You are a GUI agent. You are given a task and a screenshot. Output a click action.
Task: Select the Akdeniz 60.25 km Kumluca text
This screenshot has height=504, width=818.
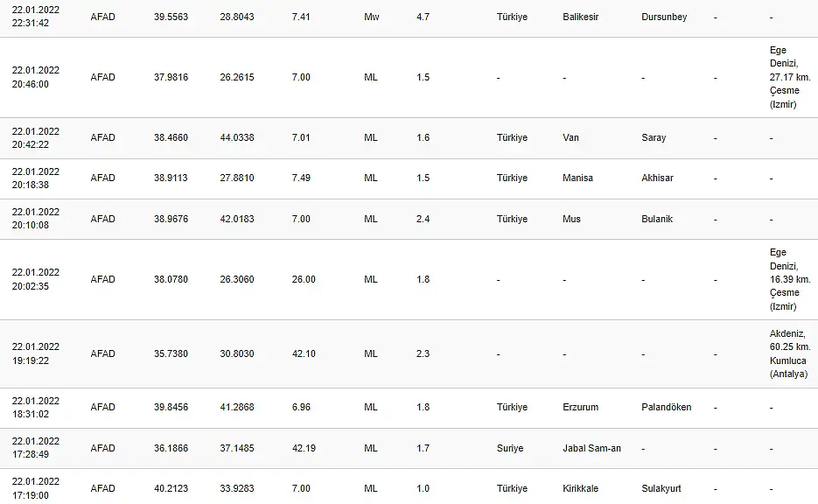pos(790,353)
